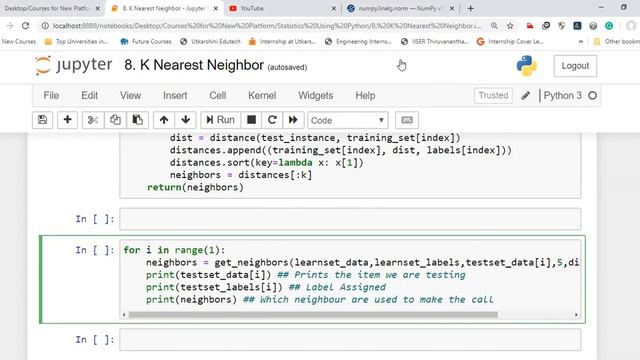Click the Python logo icon
This screenshot has width=640, height=360.
[x=527, y=66]
